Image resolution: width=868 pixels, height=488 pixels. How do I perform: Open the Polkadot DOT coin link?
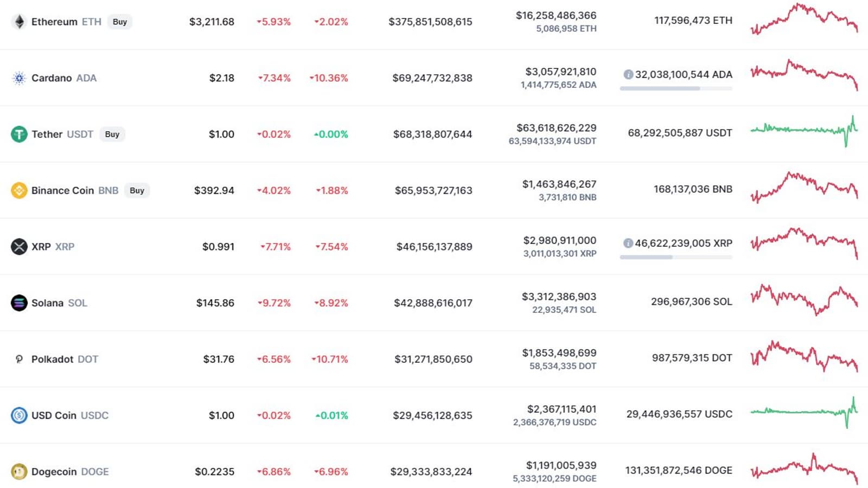pos(64,359)
